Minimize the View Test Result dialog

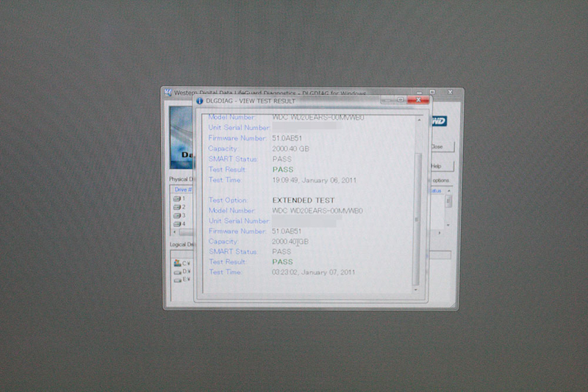click(x=388, y=100)
